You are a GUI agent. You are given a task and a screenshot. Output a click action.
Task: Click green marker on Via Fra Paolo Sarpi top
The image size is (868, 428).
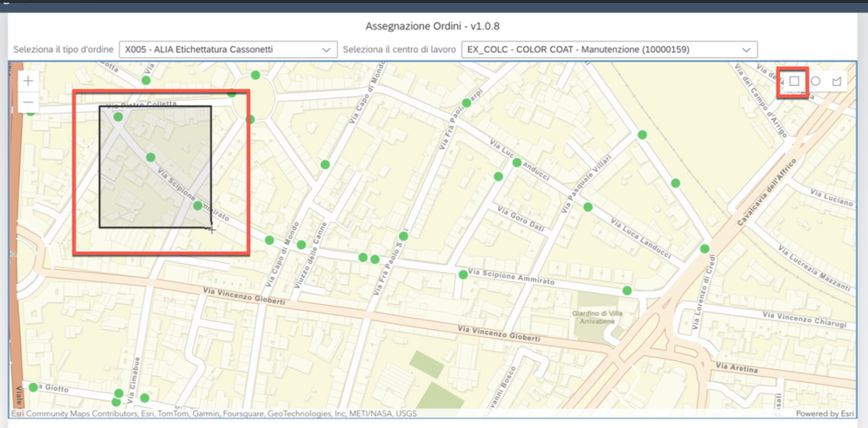[x=467, y=102]
